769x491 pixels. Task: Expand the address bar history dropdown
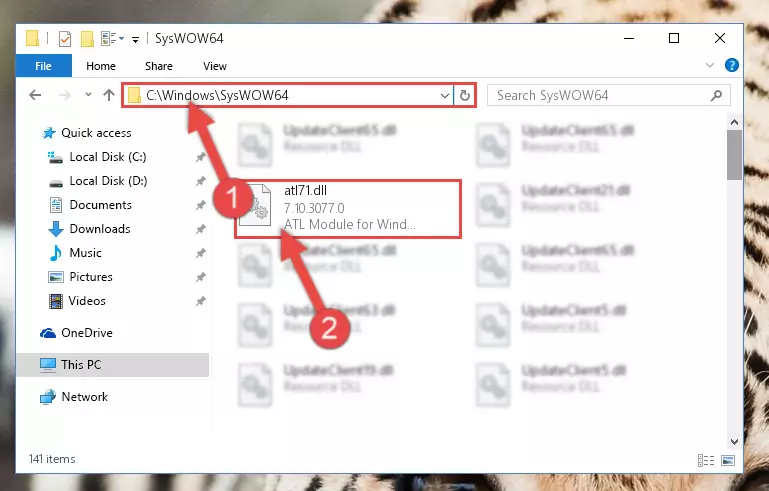(445, 95)
